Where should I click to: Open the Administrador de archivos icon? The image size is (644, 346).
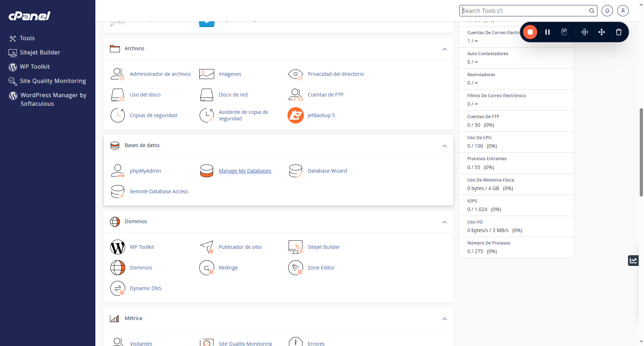(x=117, y=74)
